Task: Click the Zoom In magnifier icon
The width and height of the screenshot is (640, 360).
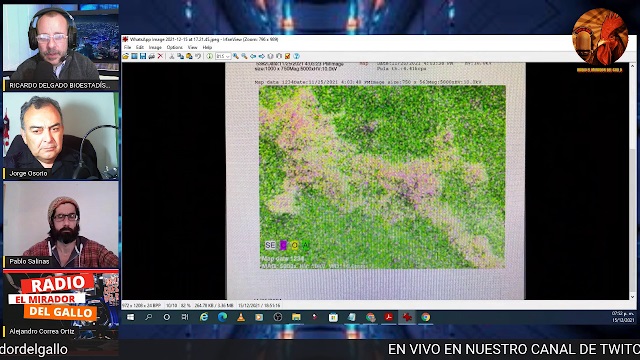Action: click(236, 56)
